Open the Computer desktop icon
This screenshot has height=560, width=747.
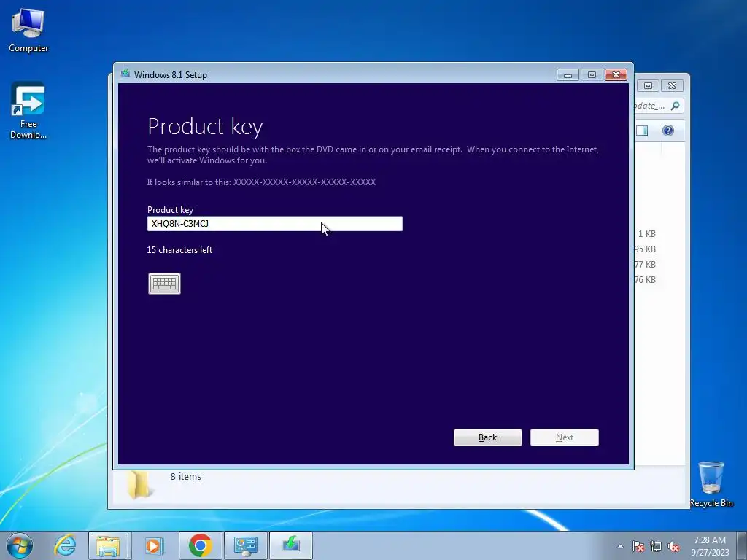point(28,30)
